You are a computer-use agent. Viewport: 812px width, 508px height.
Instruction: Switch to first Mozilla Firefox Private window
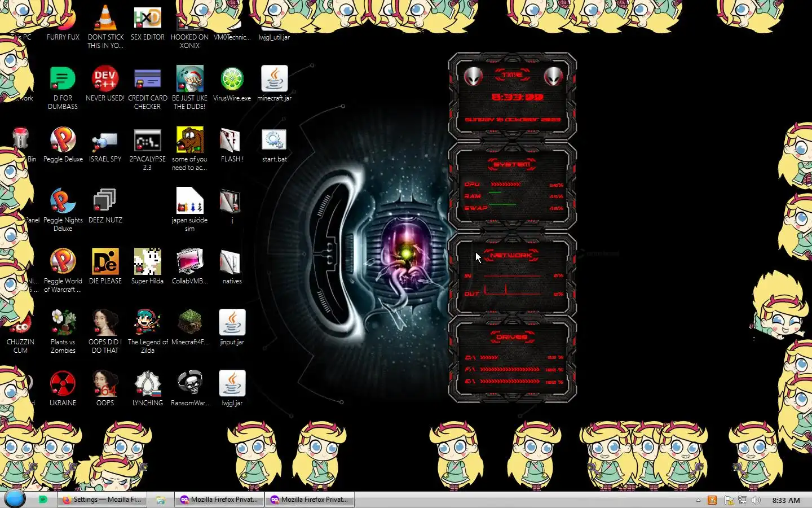pos(219,500)
